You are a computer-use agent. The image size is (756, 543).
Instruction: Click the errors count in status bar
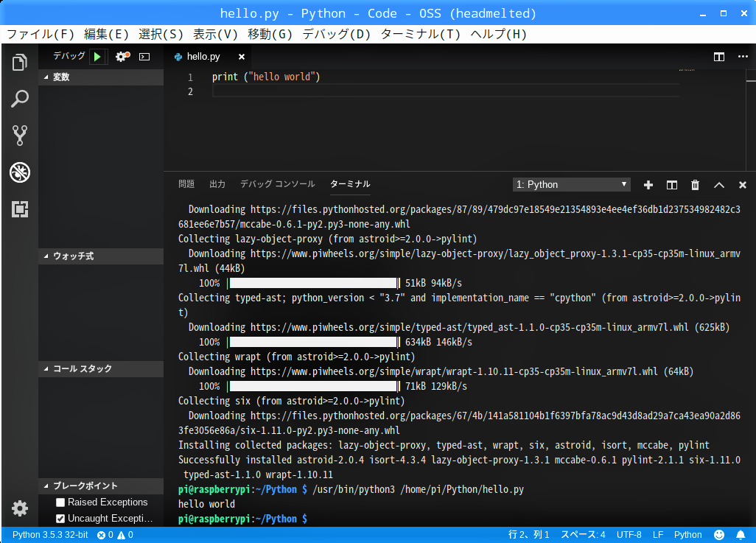[105, 535]
